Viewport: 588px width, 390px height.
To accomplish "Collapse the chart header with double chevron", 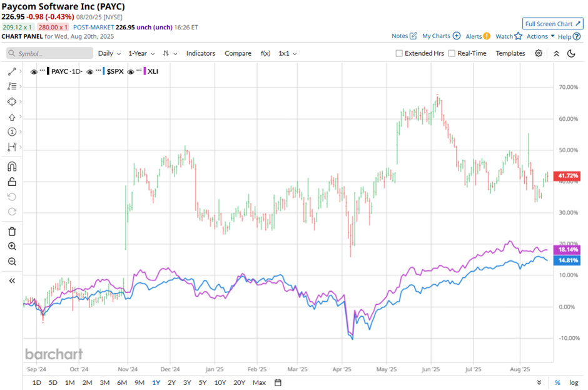I will coord(557,53).
